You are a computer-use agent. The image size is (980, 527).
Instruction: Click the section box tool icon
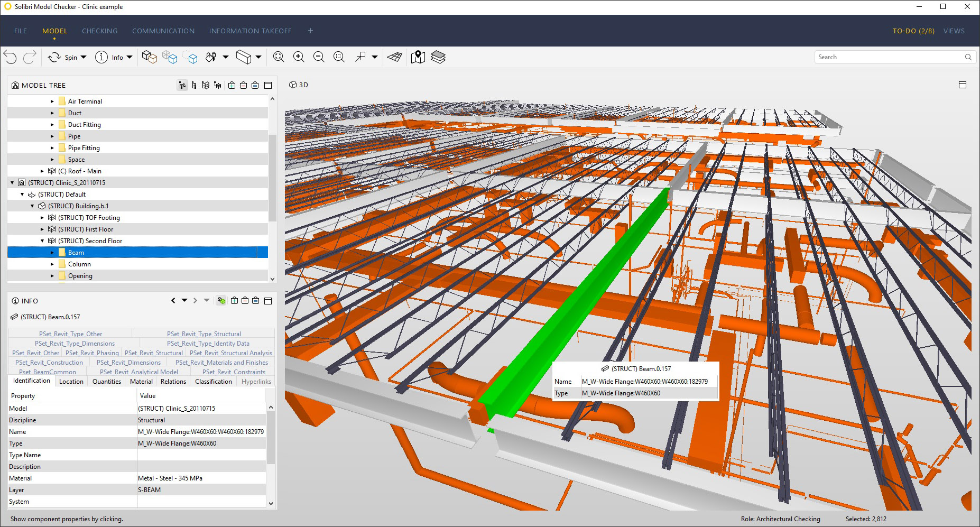coord(243,57)
